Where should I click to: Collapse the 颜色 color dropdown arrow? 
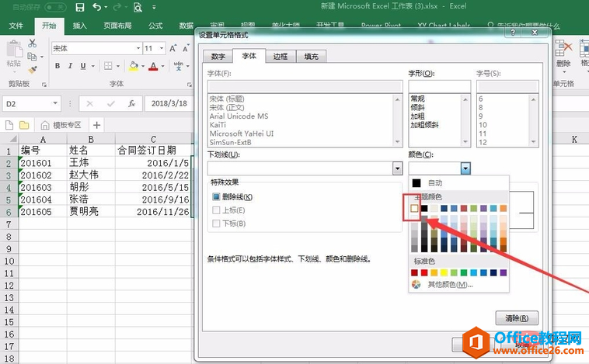465,168
